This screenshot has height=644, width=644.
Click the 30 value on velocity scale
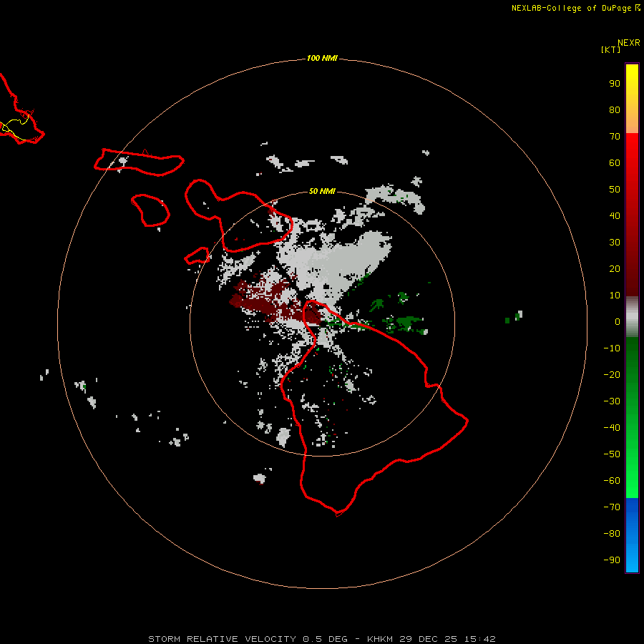tap(615, 243)
